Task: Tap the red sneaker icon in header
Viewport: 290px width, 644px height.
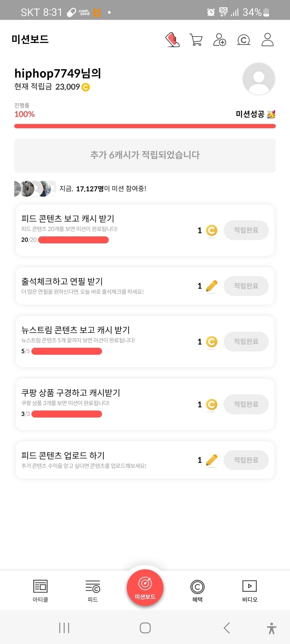Action: point(172,40)
